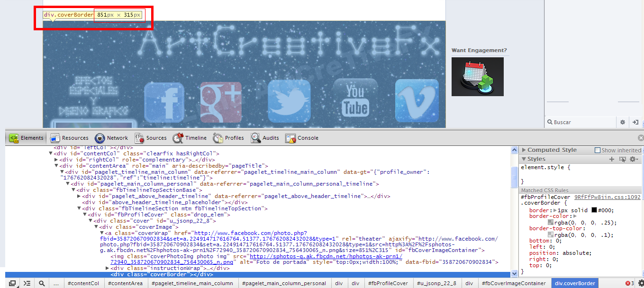644x288 pixels.
Task: Expand the Computed Style section
Action: tap(524, 150)
